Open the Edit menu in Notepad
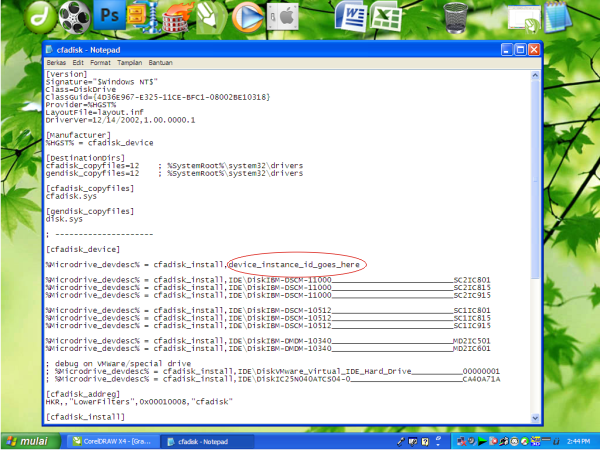This screenshot has width=600, height=450. [x=81, y=62]
